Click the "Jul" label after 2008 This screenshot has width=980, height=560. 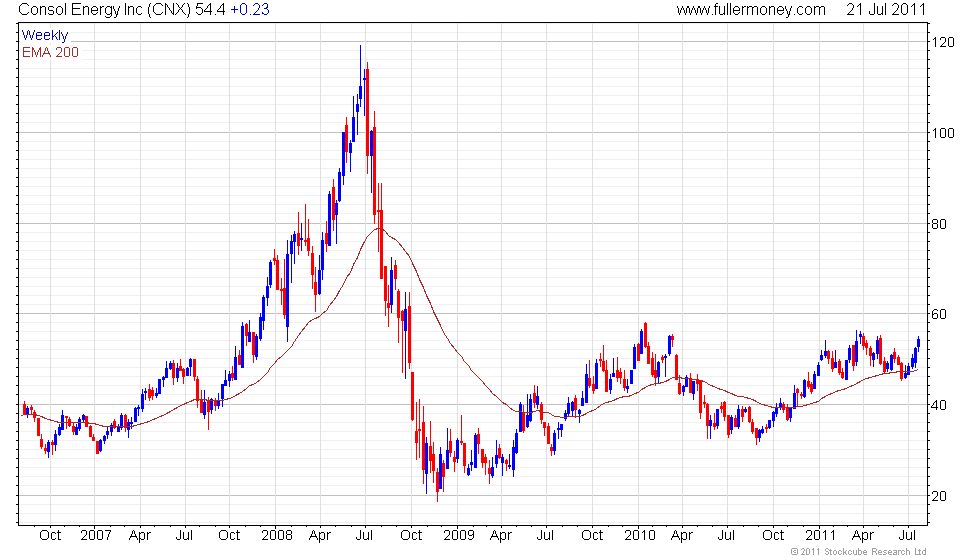(364, 536)
